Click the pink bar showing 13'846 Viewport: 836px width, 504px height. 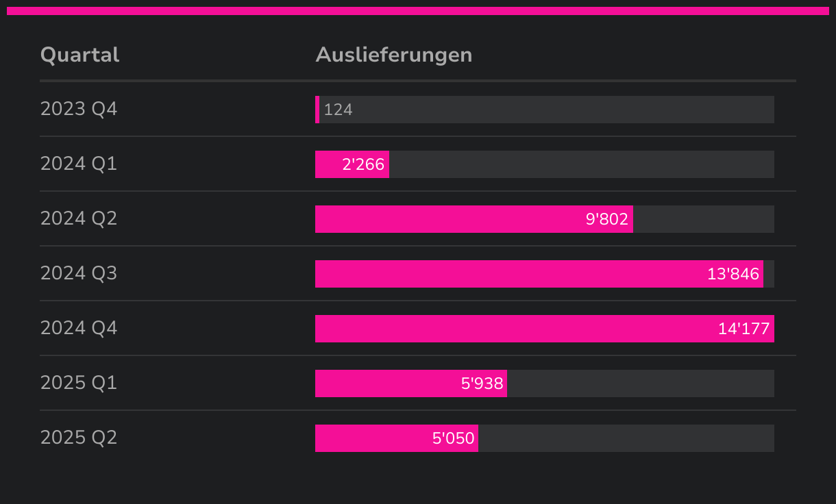(x=539, y=274)
